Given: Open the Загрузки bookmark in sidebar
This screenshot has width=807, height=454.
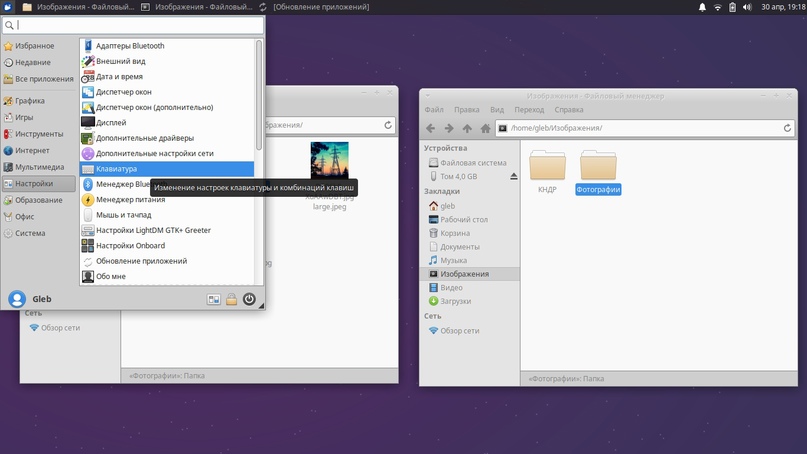Looking at the screenshot, I should (455, 301).
